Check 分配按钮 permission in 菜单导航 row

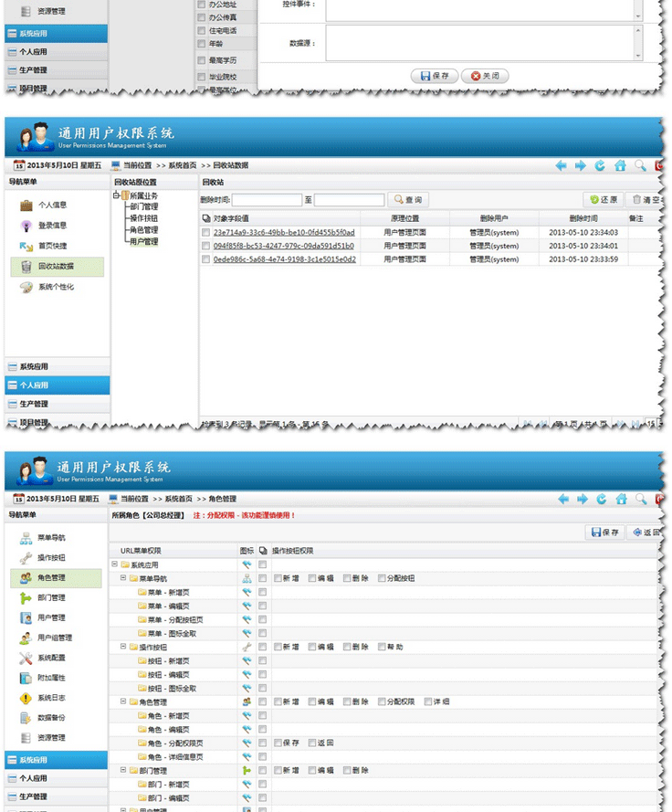click(x=382, y=578)
